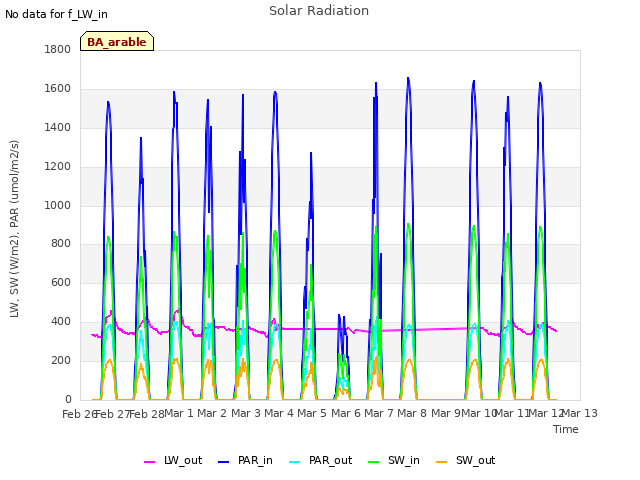Click the 'No data for f_LW_in' message

56,14
